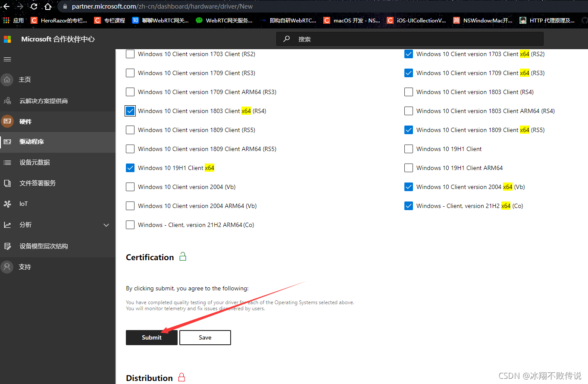Check Windows 10 version 1709 Client (RS3)

click(130, 73)
